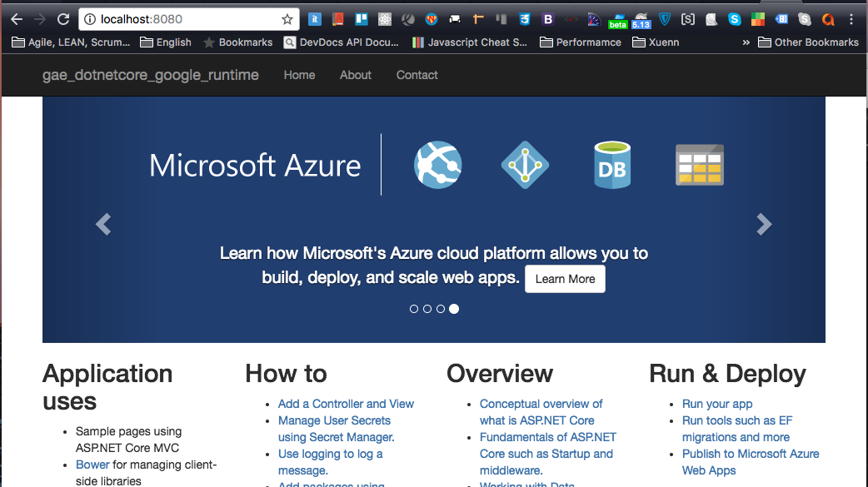Click the browser back arrow
The height and width of the screenshot is (487, 868).
(x=16, y=19)
